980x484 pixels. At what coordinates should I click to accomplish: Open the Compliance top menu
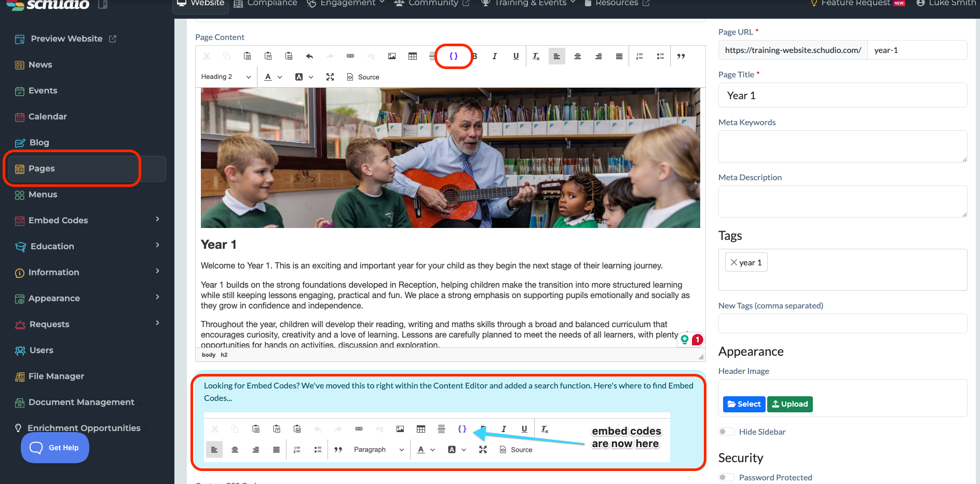265,3
